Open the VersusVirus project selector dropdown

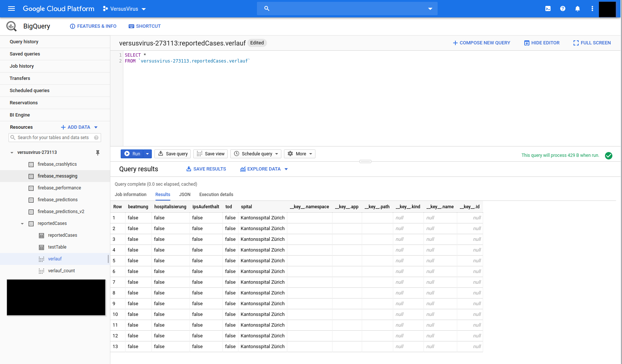pyautogui.click(x=124, y=9)
